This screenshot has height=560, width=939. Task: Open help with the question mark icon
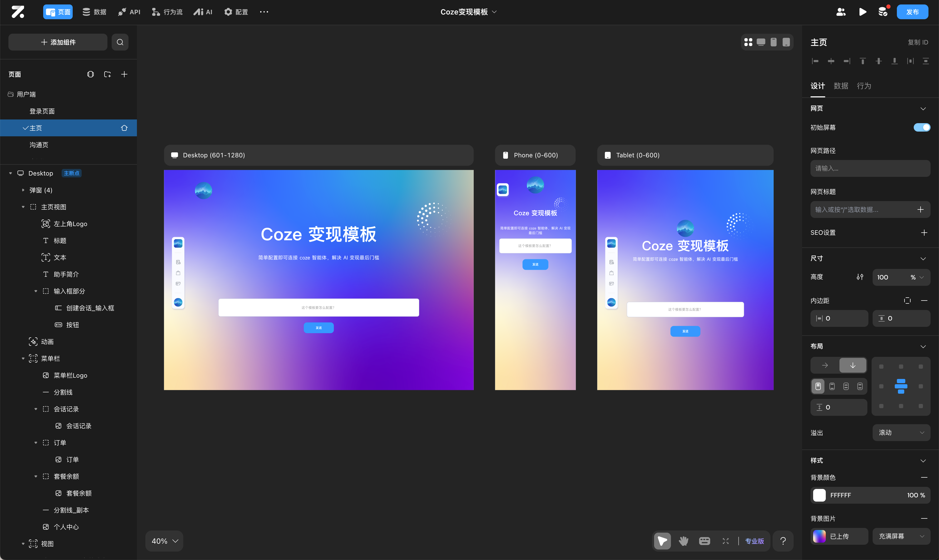783,541
